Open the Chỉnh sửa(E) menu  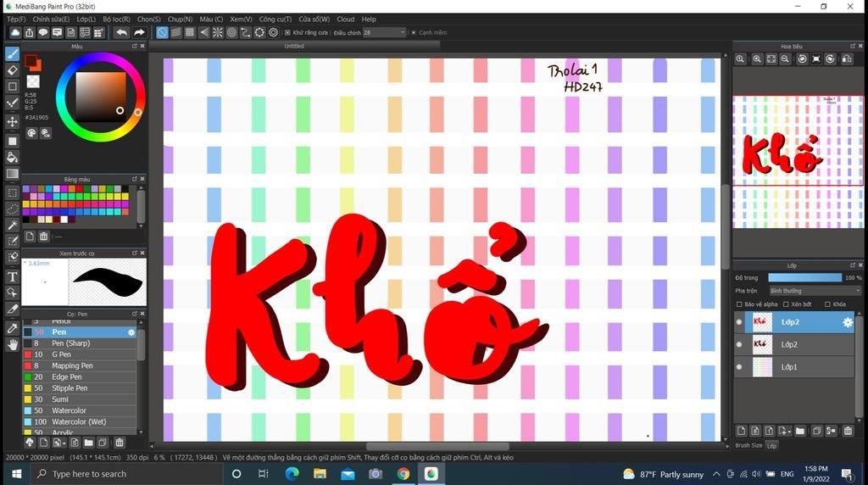click(x=51, y=19)
